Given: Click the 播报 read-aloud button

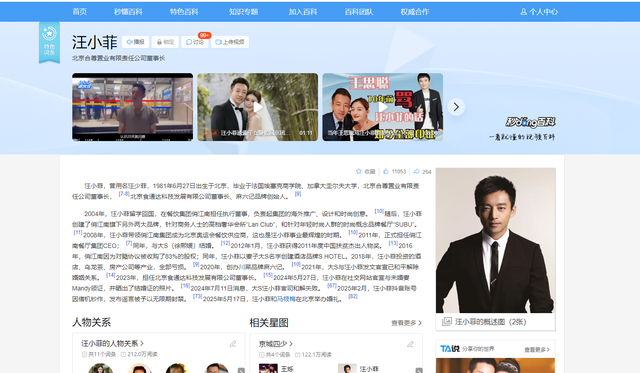Looking at the screenshot, I should [x=136, y=42].
